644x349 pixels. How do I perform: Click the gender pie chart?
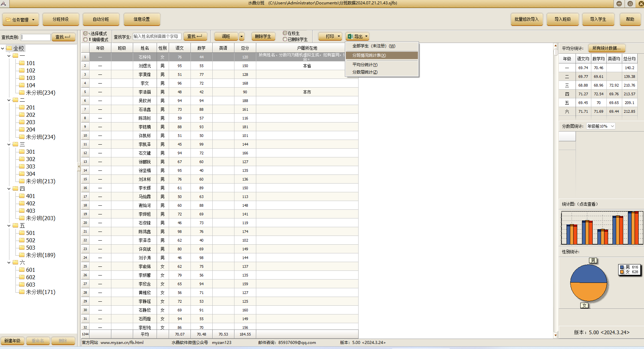click(x=588, y=283)
